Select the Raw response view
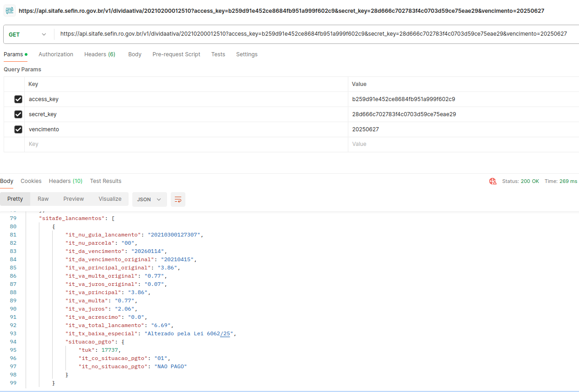The image size is (579, 392). [x=43, y=199]
